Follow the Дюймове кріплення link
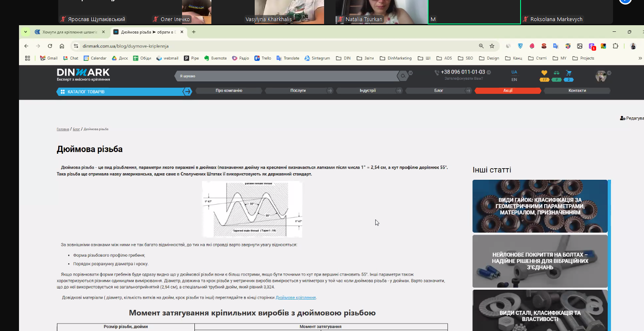The width and height of the screenshot is (644, 331). pyautogui.click(x=296, y=298)
